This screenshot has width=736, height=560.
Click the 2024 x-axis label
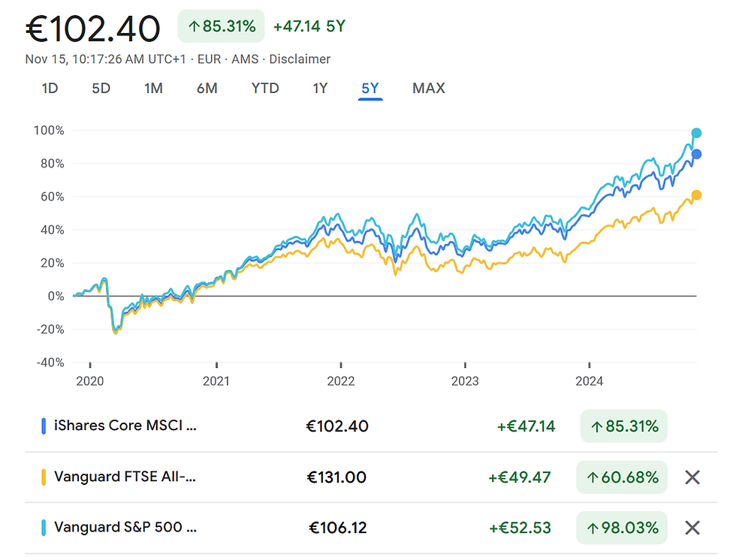[589, 381]
